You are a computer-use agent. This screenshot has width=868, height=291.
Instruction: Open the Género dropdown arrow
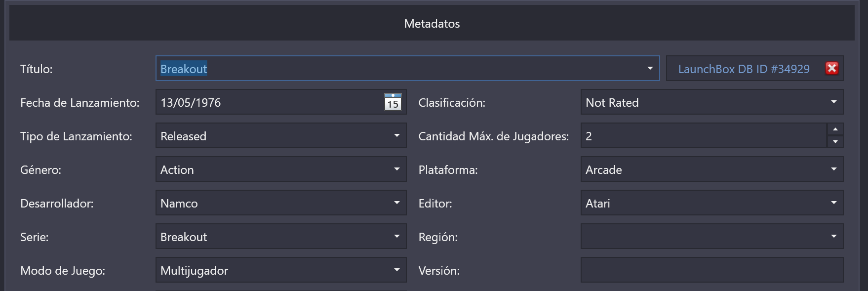coord(396,169)
